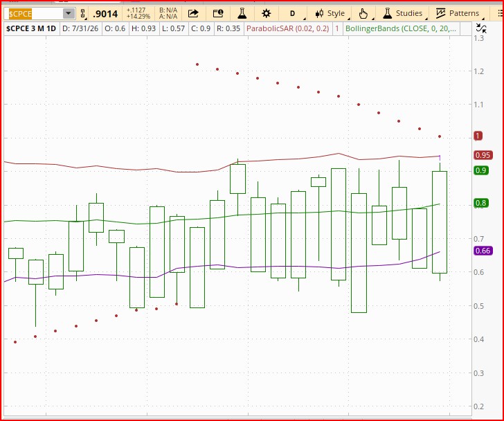Image resolution: width=504 pixels, height=421 pixels.
Task: Click the pointing hand drawing tool icon
Action: [363, 14]
